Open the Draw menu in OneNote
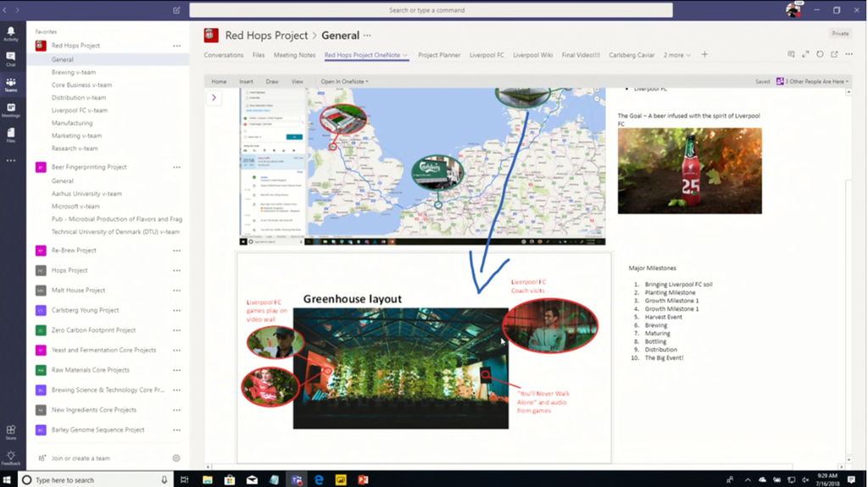The image size is (868, 487). 272,82
